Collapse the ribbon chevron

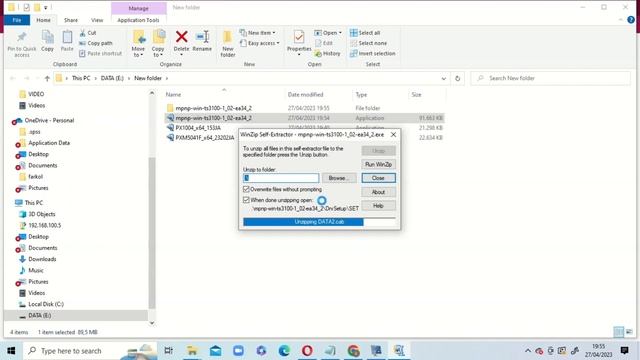pos(621,20)
